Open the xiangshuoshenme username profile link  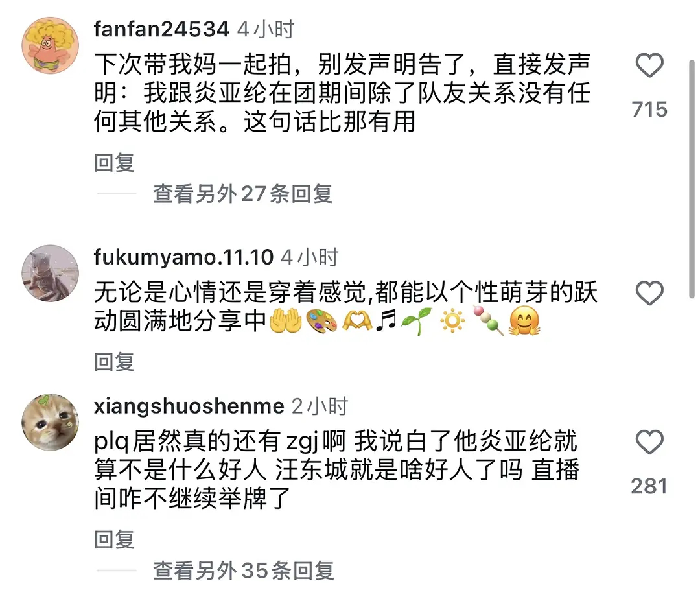pos(189,406)
